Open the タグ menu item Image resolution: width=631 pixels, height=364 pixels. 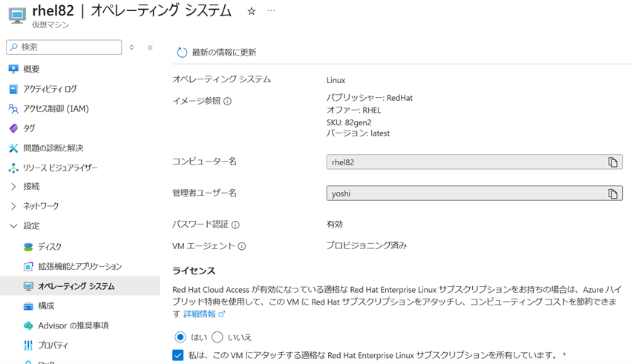pos(29,128)
